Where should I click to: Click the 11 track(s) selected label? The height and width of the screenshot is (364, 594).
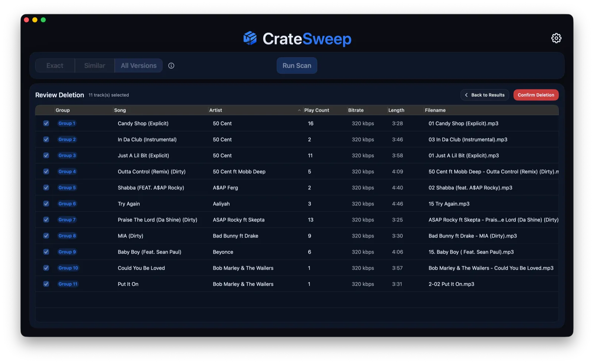tap(109, 95)
